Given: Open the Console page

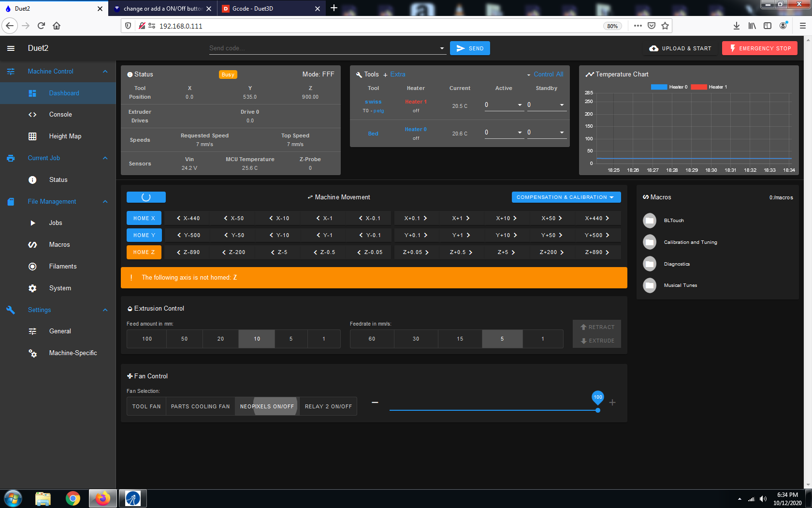Looking at the screenshot, I should (58, 115).
